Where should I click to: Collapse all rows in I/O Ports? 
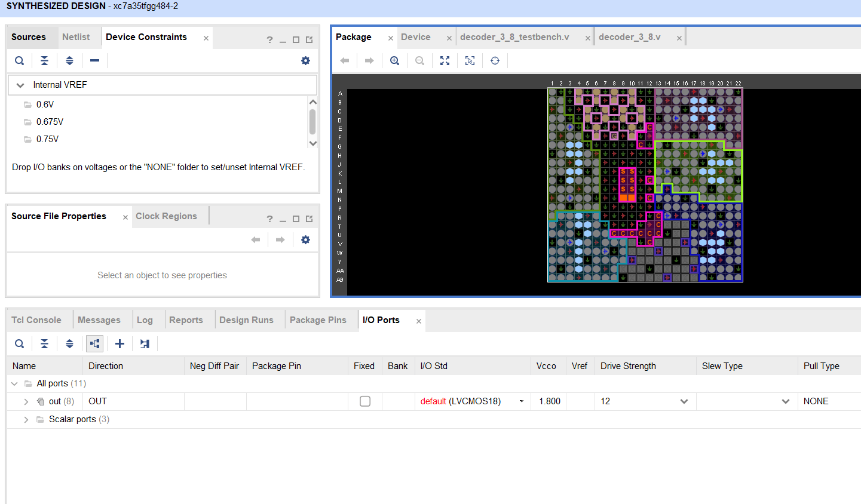(44, 343)
